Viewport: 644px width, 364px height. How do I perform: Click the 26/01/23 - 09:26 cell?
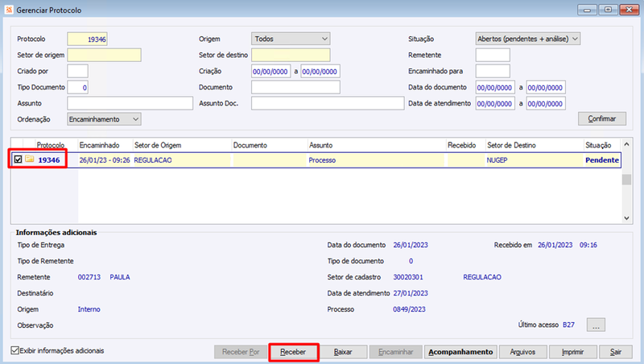[105, 159]
